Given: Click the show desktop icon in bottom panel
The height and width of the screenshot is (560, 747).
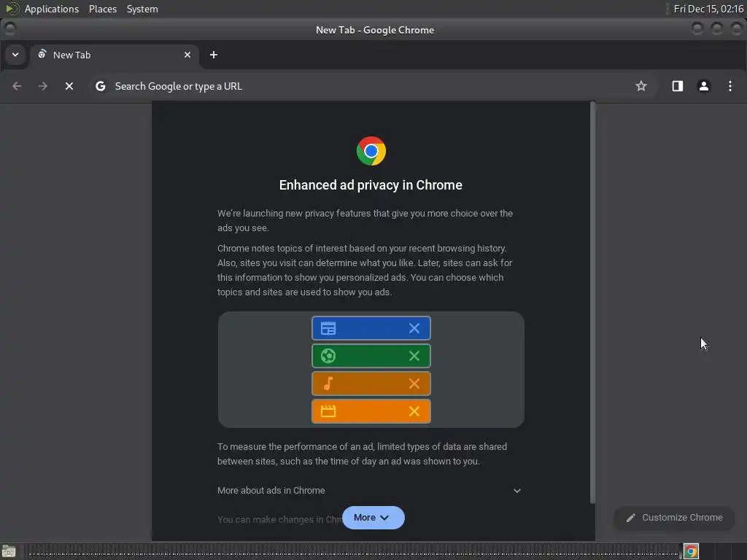Looking at the screenshot, I should point(9,551).
